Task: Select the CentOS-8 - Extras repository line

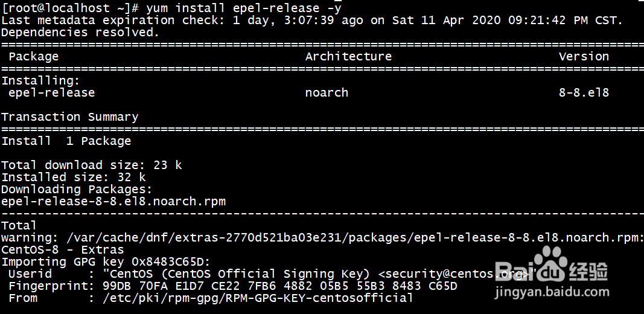Action: (x=62, y=249)
